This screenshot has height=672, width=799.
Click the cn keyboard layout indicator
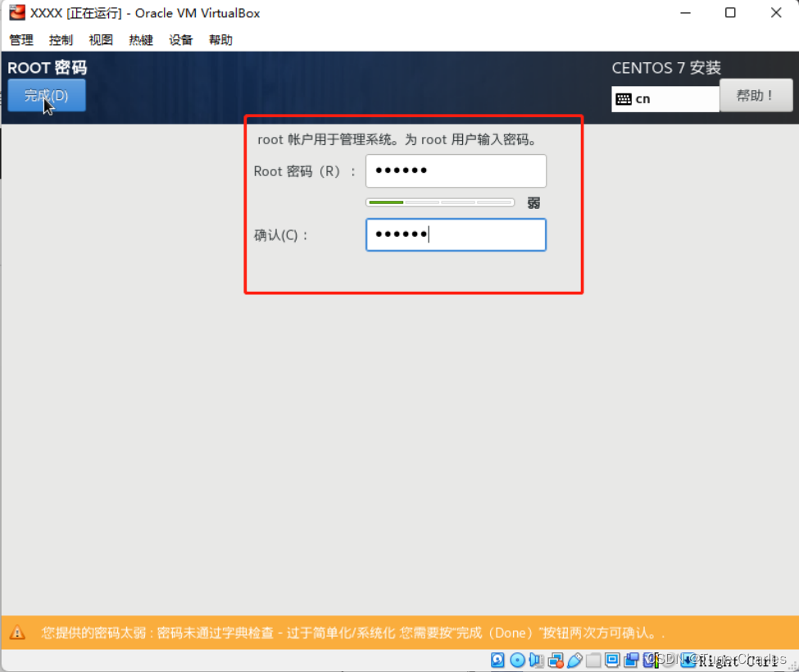(665, 99)
